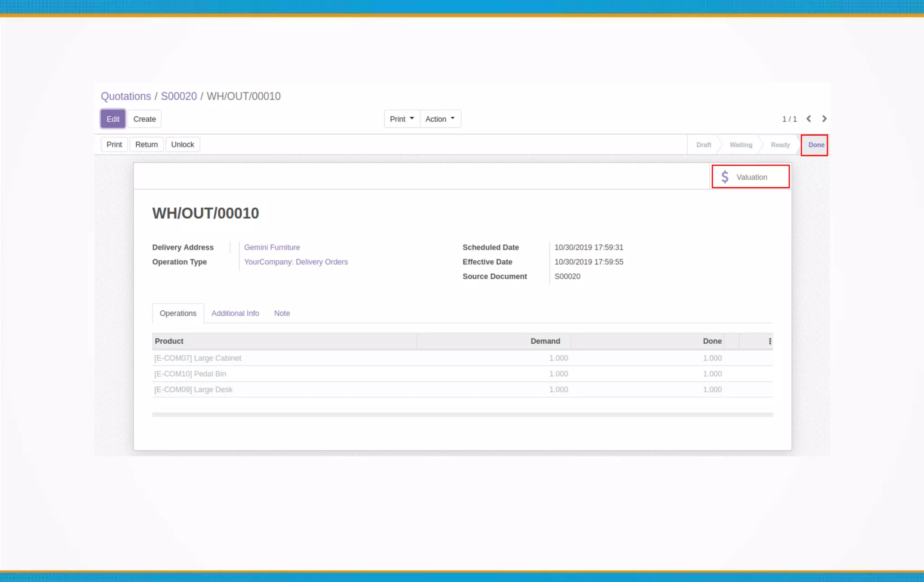The width and height of the screenshot is (924, 582).
Task: Click the Create button
Action: point(144,119)
